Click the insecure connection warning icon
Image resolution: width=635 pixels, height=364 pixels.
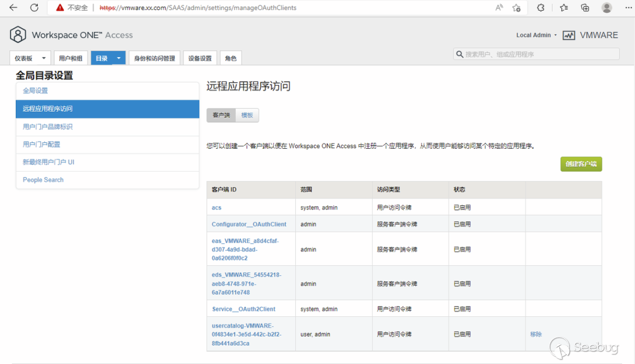pos(60,8)
